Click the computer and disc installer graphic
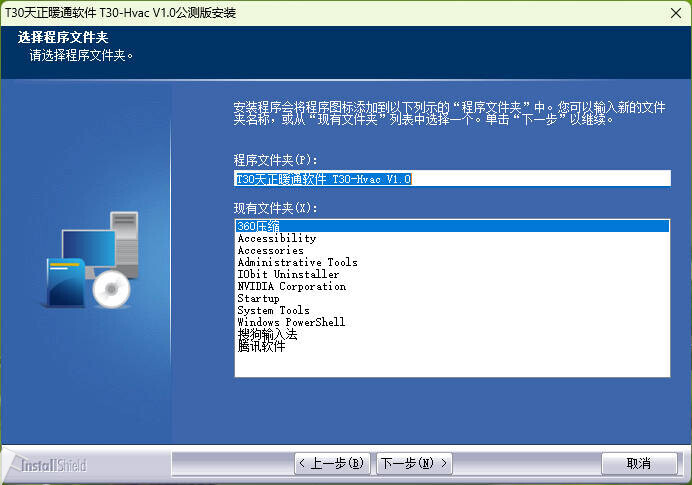Image resolution: width=692 pixels, height=485 pixels. 90,260
